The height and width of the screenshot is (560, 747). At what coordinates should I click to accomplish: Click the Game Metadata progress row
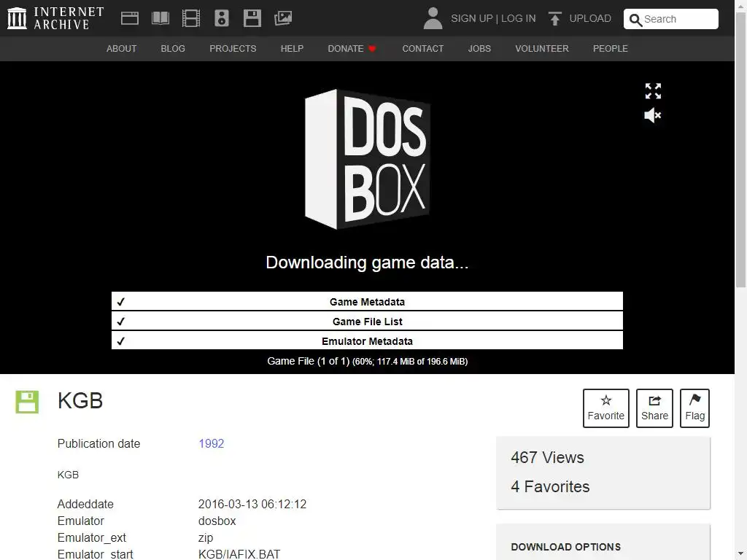point(368,301)
